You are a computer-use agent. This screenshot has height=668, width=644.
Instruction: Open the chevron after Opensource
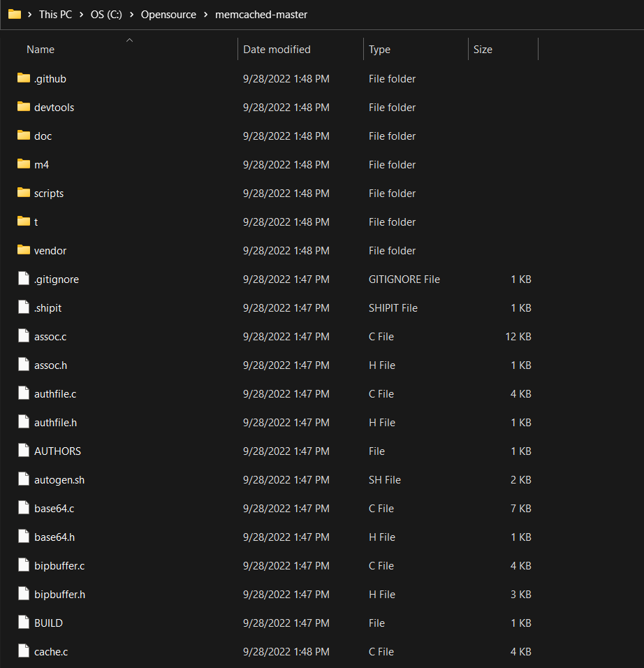(206, 15)
